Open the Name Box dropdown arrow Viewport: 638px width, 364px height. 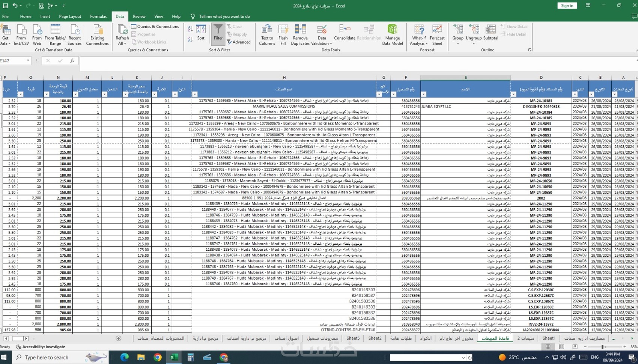pos(28,61)
